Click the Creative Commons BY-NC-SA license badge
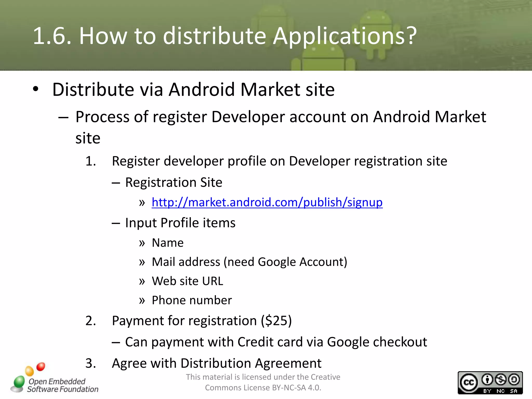Viewport: 532px width, 399px height. pyautogui.click(x=490, y=383)
